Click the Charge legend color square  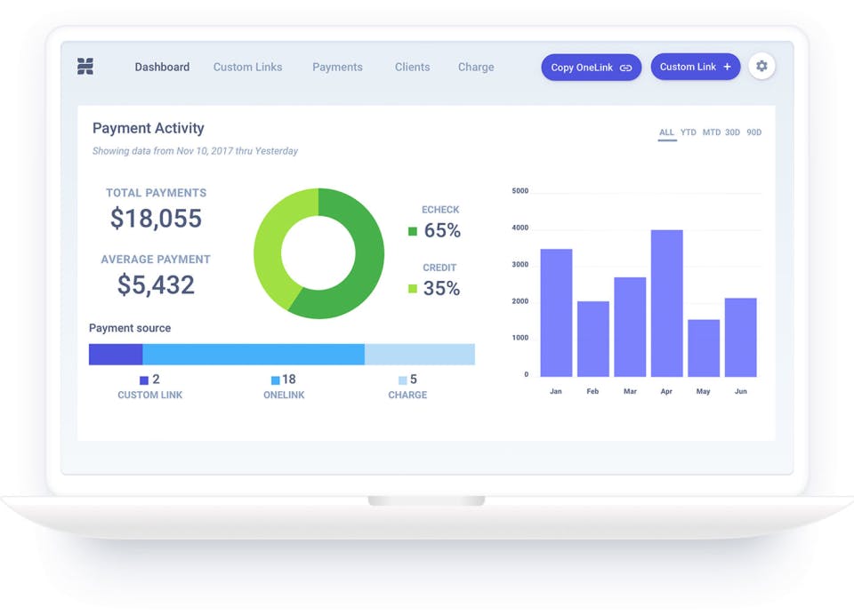pyautogui.click(x=403, y=380)
